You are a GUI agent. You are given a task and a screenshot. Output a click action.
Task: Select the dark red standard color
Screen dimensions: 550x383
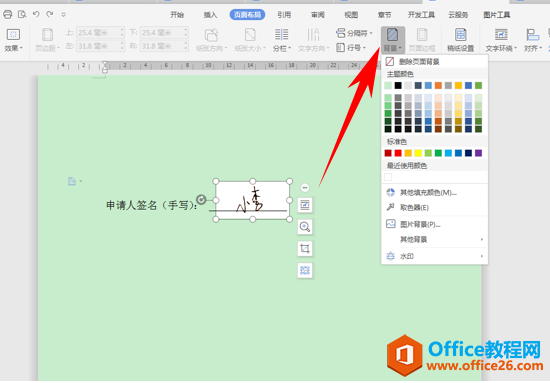click(x=388, y=153)
